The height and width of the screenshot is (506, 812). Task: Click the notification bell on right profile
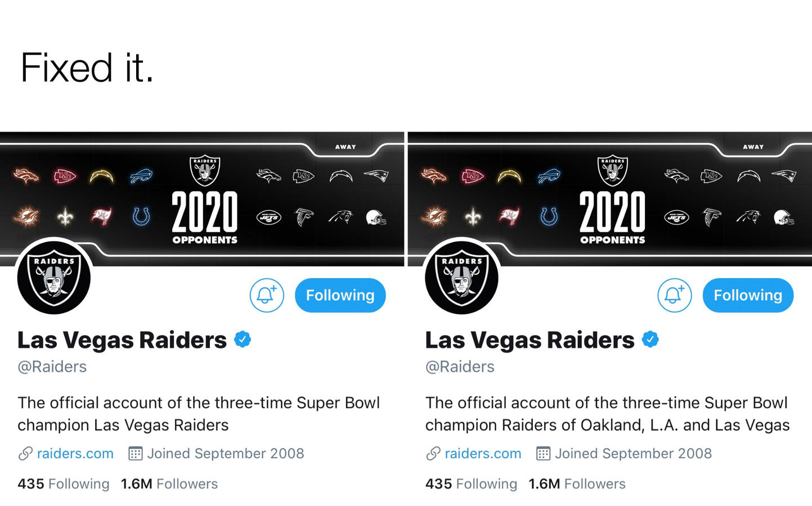click(674, 295)
